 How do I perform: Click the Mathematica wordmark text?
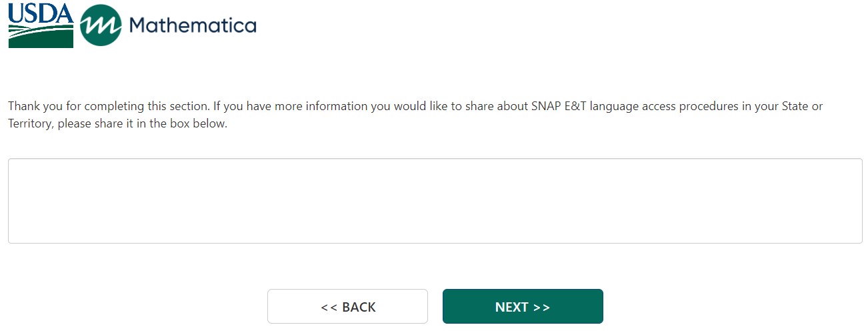tap(193, 25)
